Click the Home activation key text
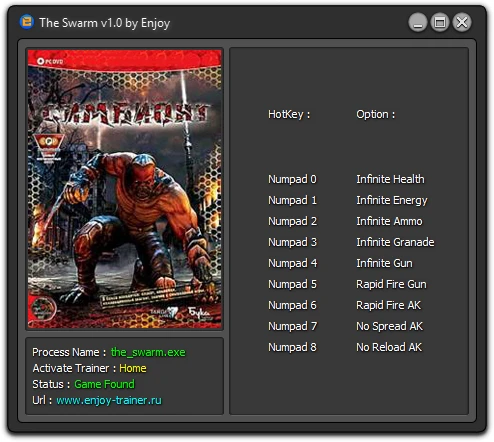The image size is (494, 442). tap(133, 368)
